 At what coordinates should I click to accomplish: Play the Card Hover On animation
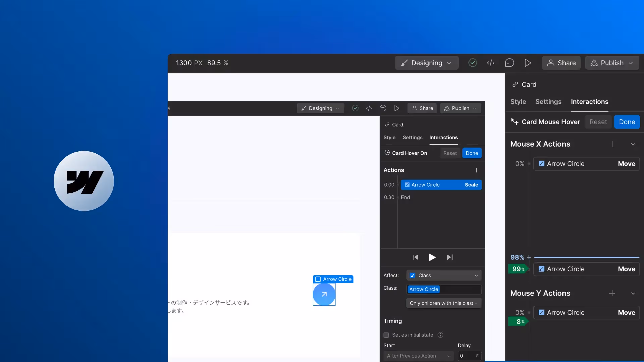coord(432,257)
